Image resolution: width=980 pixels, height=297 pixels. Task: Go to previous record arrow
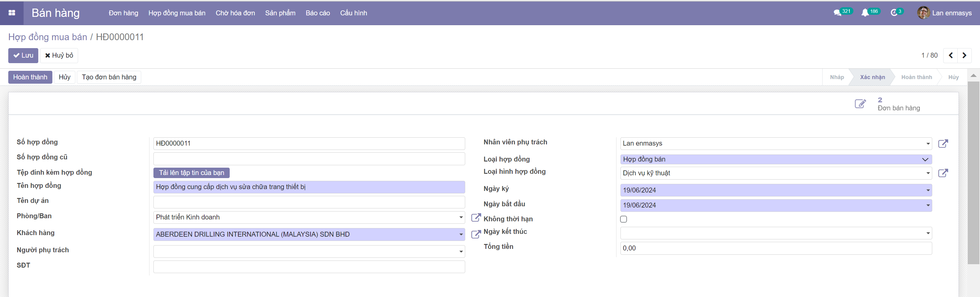pyautogui.click(x=950, y=55)
